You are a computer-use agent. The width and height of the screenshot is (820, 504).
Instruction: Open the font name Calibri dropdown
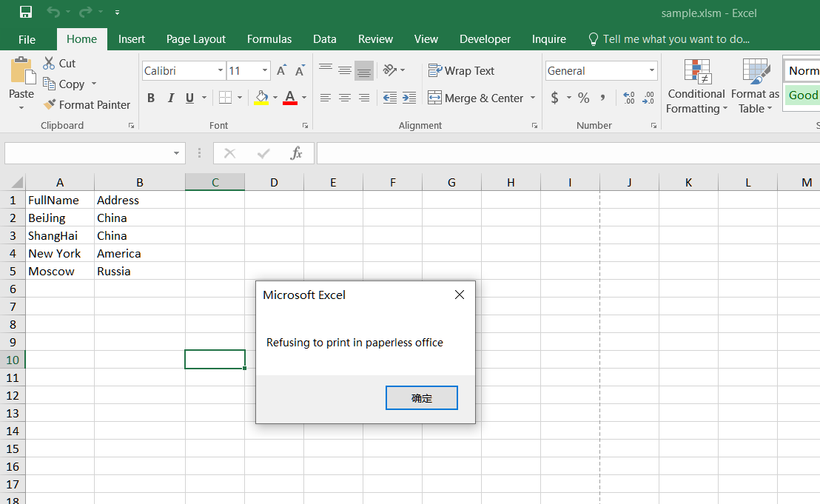[x=221, y=71]
